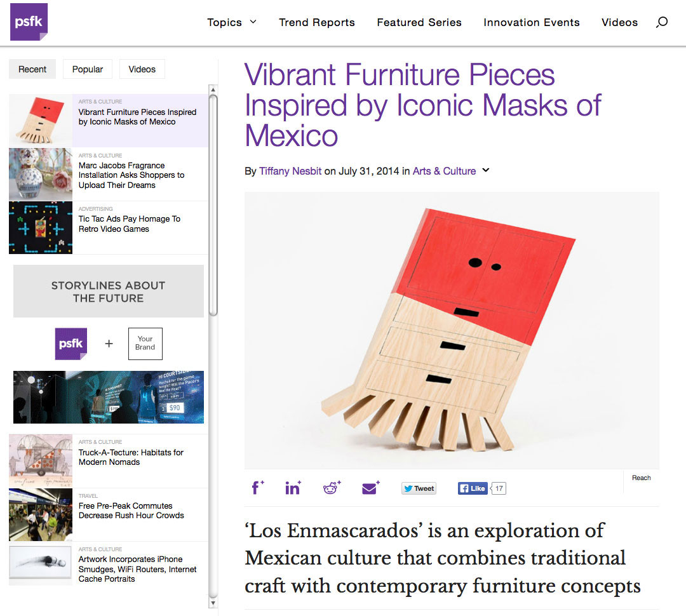Expand the Arts & Culture category chevron

tap(486, 170)
